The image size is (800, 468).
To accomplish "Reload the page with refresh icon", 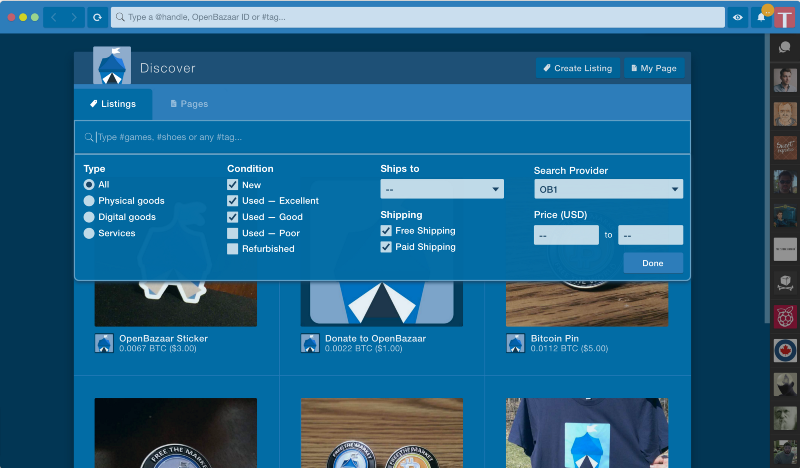I will tap(97, 17).
